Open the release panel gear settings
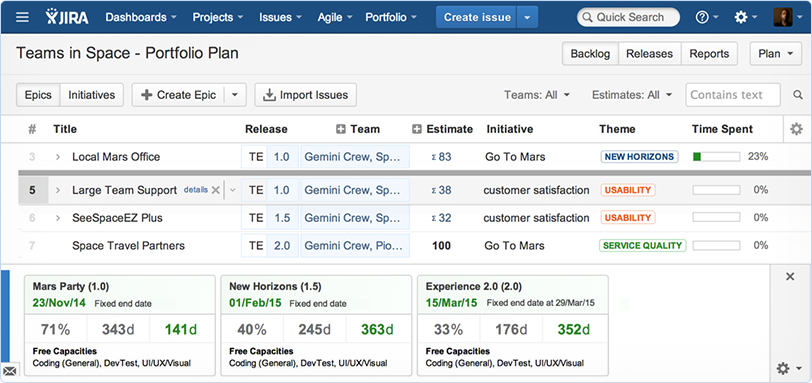Viewport: 812px width, 383px height. point(783,369)
